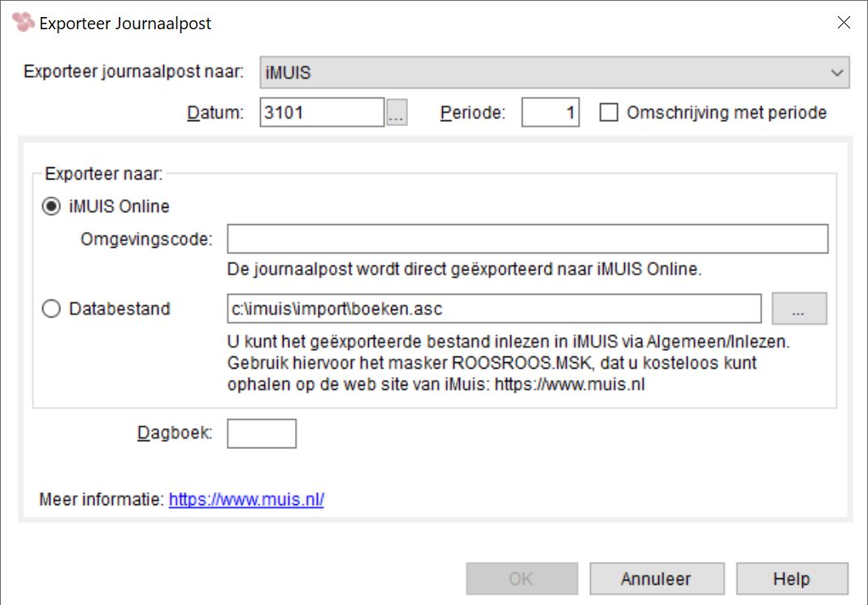
Task: Enable 'Omschrijving met periode' checkbox
Action: tap(609, 112)
